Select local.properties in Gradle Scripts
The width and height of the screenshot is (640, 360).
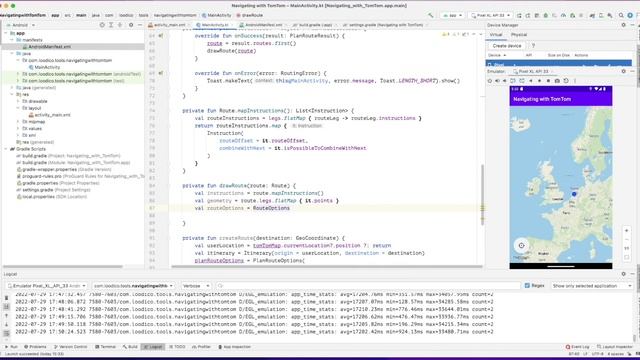pyautogui.click(x=51, y=197)
